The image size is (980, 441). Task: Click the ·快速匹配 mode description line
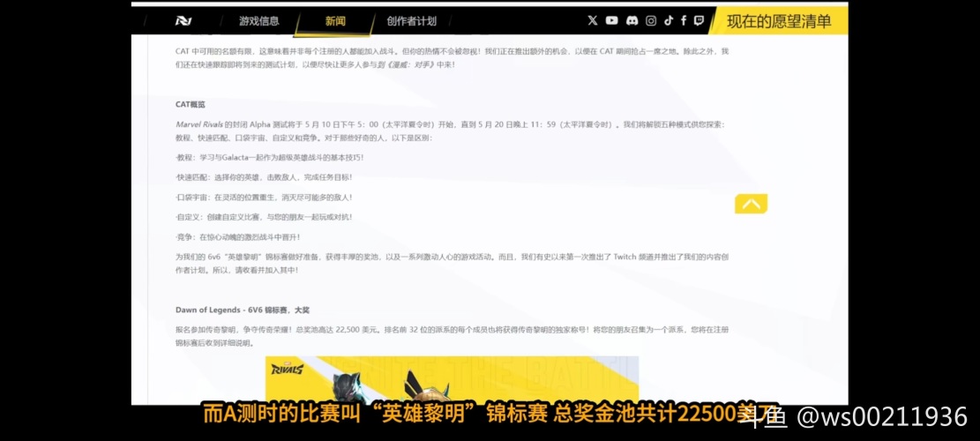[x=264, y=177]
